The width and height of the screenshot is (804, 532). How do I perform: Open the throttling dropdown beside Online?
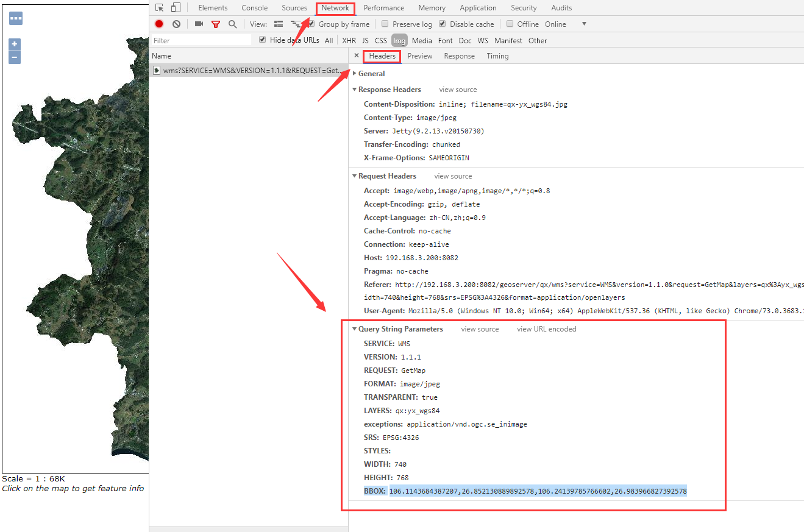(x=583, y=24)
